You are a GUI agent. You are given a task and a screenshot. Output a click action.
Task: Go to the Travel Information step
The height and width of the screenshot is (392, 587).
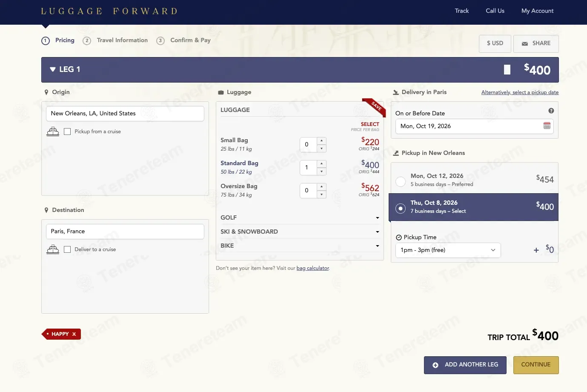point(115,40)
